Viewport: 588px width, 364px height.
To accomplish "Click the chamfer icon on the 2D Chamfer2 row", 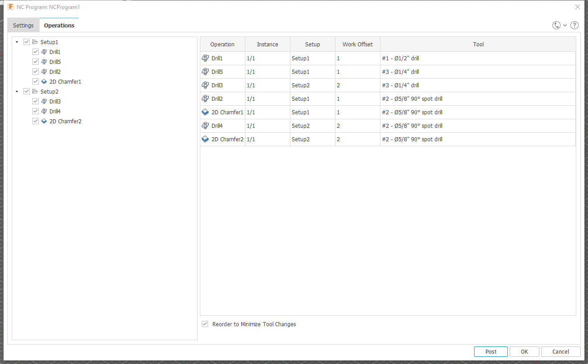I will (x=205, y=139).
